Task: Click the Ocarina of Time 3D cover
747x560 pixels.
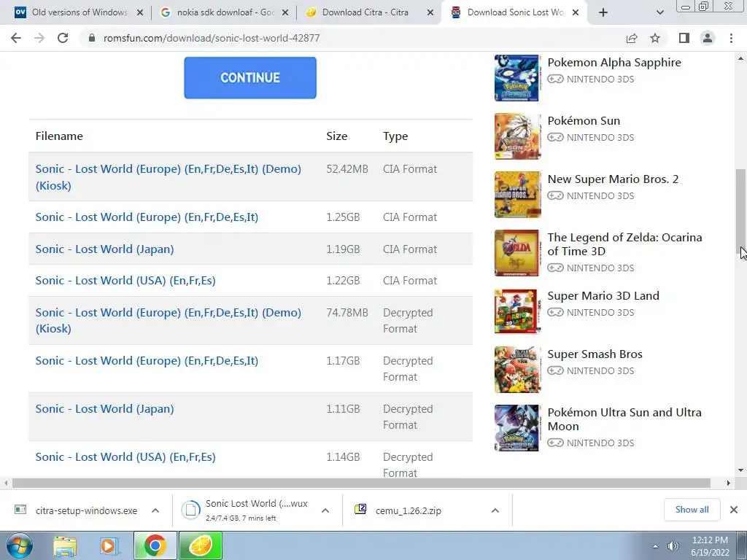Action: tap(517, 253)
